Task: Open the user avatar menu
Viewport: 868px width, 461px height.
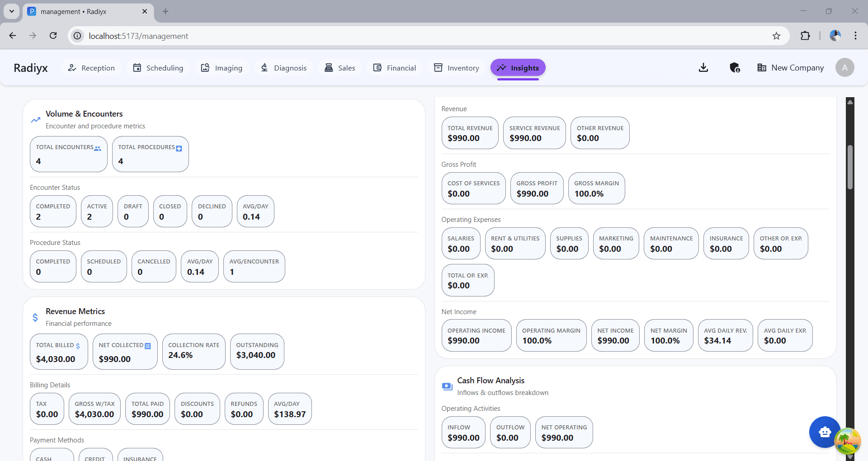Action: pyautogui.click(x=844, y=68)
